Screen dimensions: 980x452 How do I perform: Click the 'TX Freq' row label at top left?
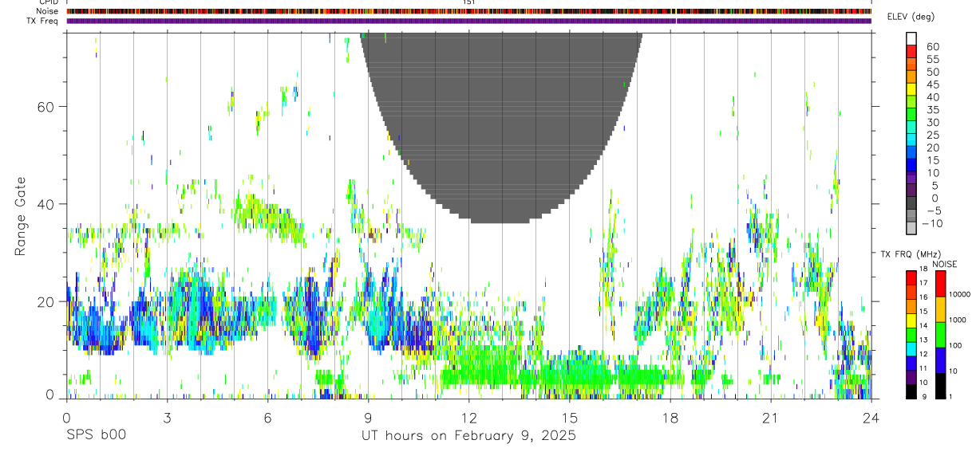pos(43,21)
